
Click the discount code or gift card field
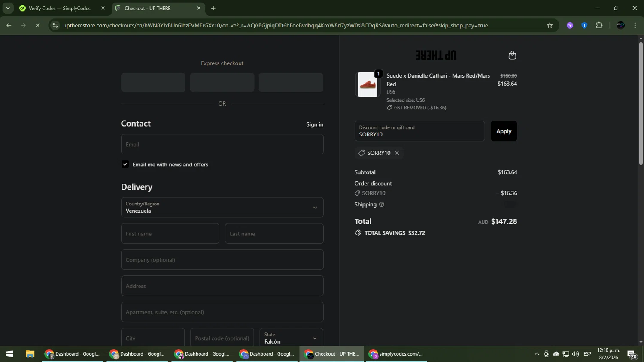pos(419,131)
